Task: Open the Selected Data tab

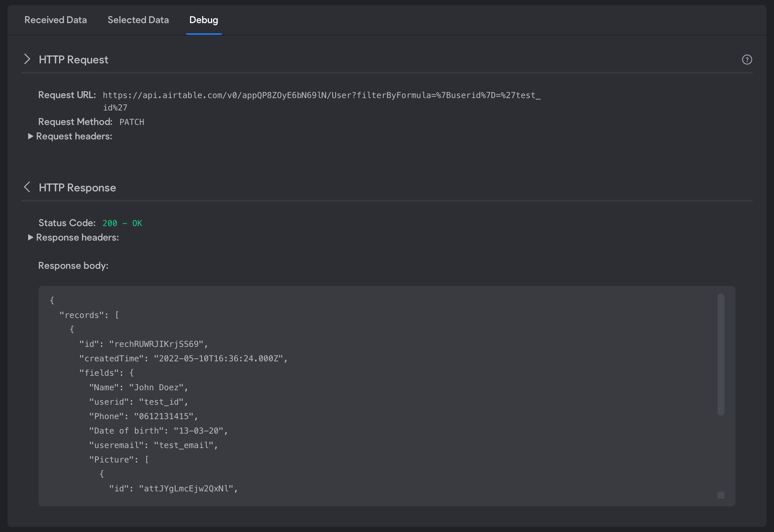Action: coord(138,20)
